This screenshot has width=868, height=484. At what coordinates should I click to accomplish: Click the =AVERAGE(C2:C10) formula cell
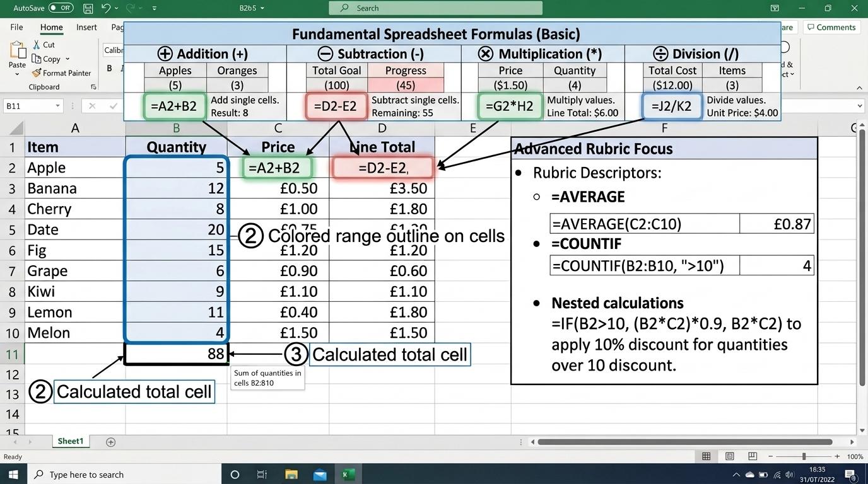pyautogui.click(x=645, y=224)
